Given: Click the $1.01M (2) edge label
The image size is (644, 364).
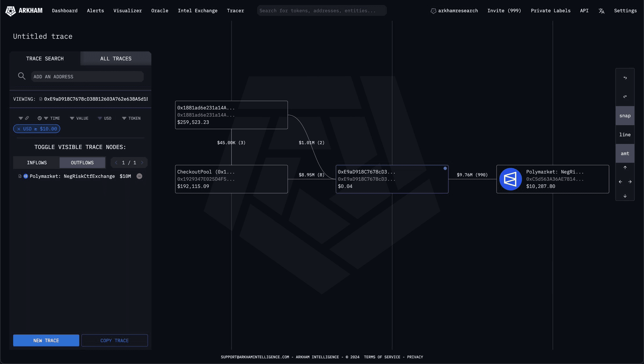Looking at the screenshot, I should [311, 143].
